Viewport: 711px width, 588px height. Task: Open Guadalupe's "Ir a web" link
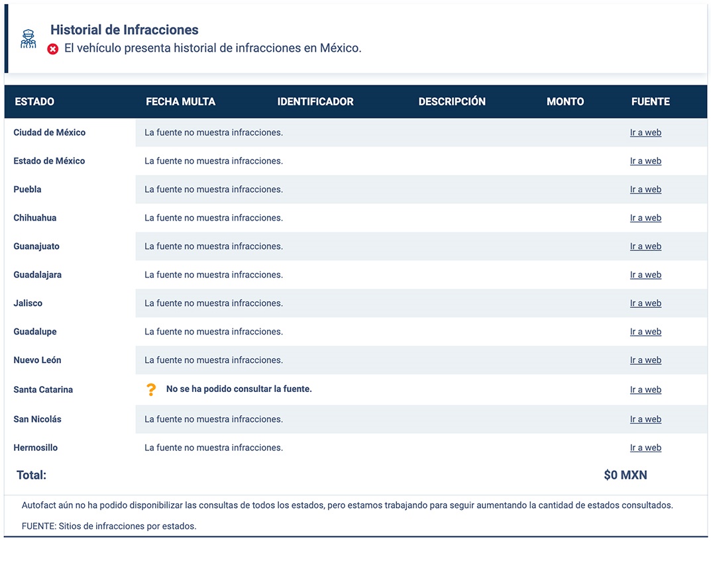[645, 331]
